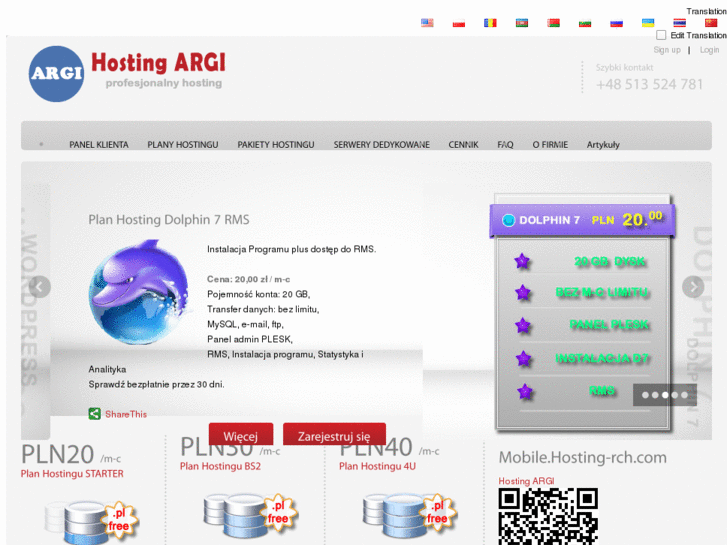Click the purple dolphin globe image
Viewport: 727px width, 545px height.
click(x=140, y=291)
